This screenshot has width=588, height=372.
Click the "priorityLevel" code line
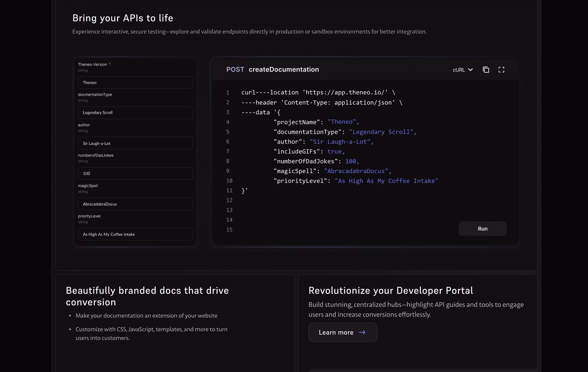point(356,181)
